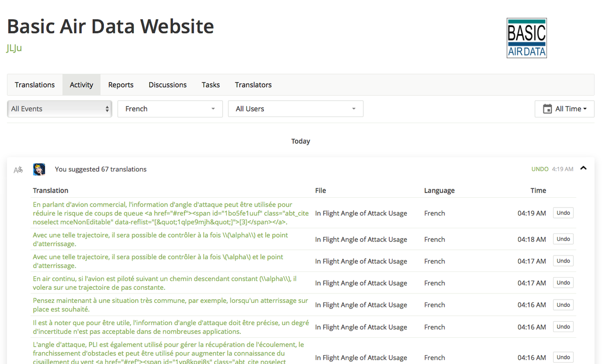602x364 pixels.
Task: Click the green UNDO link for all suggestions
Action: tap(540, 169)
